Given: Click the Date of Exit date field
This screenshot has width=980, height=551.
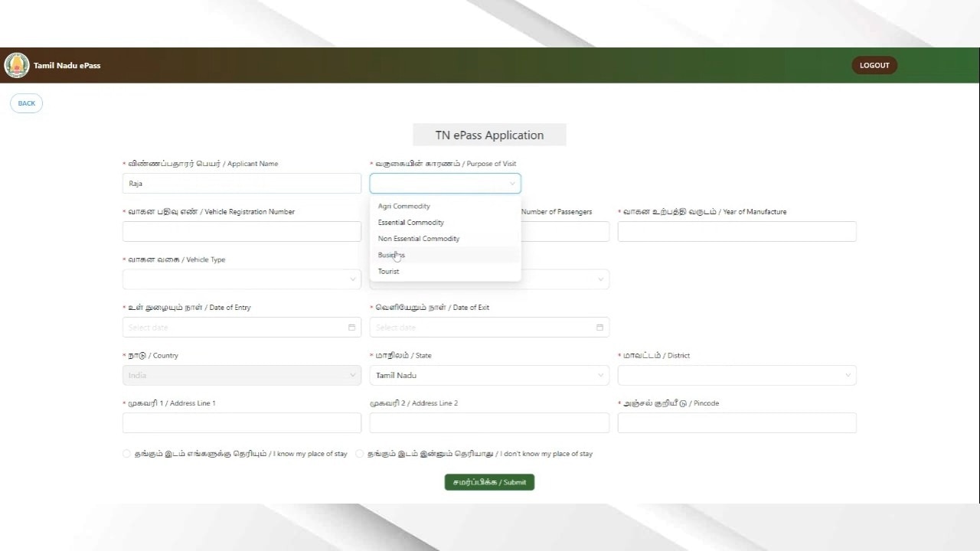Looking at the screenshot, I should [x=489, y=328].
